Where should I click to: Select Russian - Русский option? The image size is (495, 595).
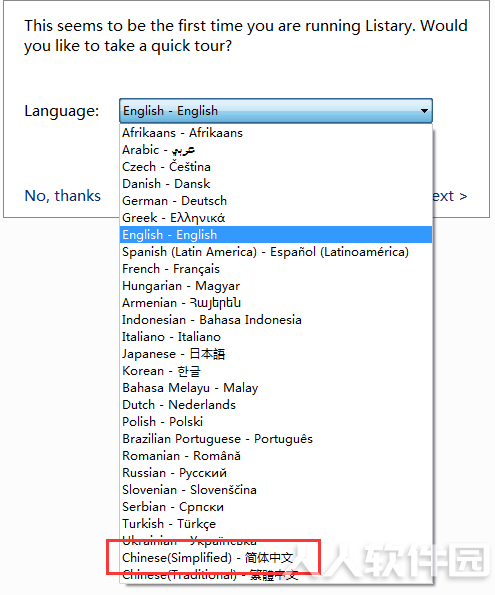[276, 473]
